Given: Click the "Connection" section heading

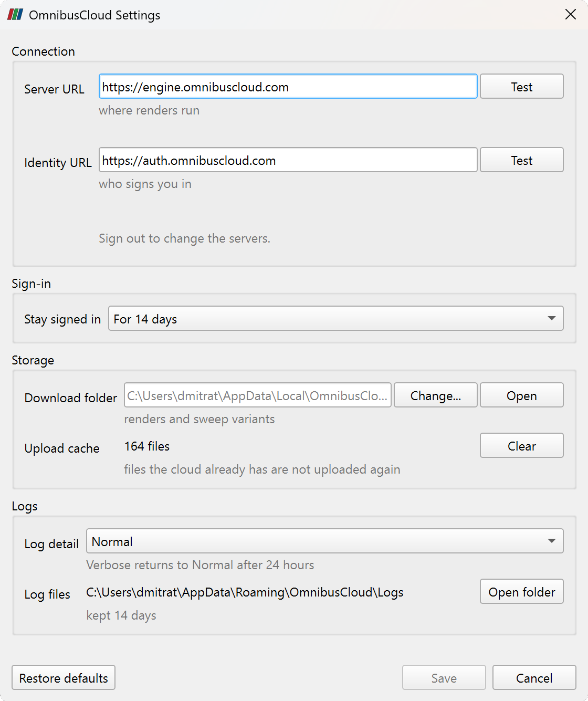Looking at the screenshot, I should tap(43, 51).
